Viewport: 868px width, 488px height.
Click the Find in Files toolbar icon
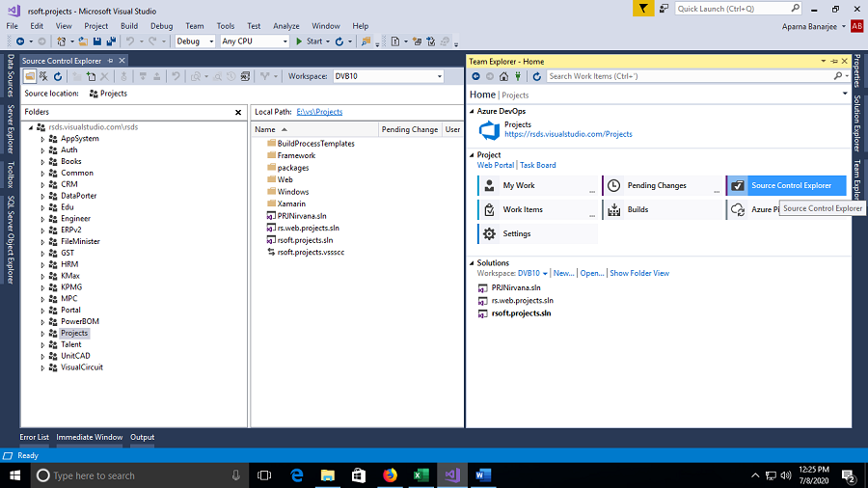pyautogui.click(x=366, y=41)
